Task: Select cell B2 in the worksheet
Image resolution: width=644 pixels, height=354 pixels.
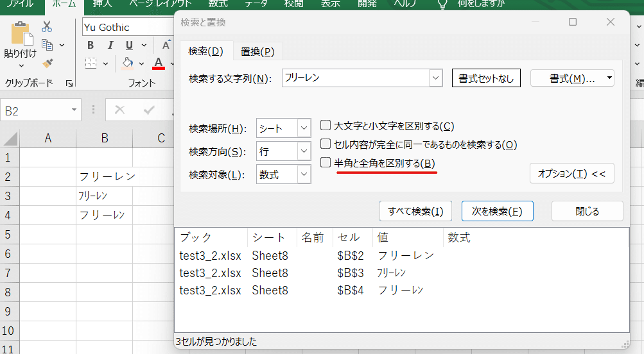Action: [x=104, y=176]
